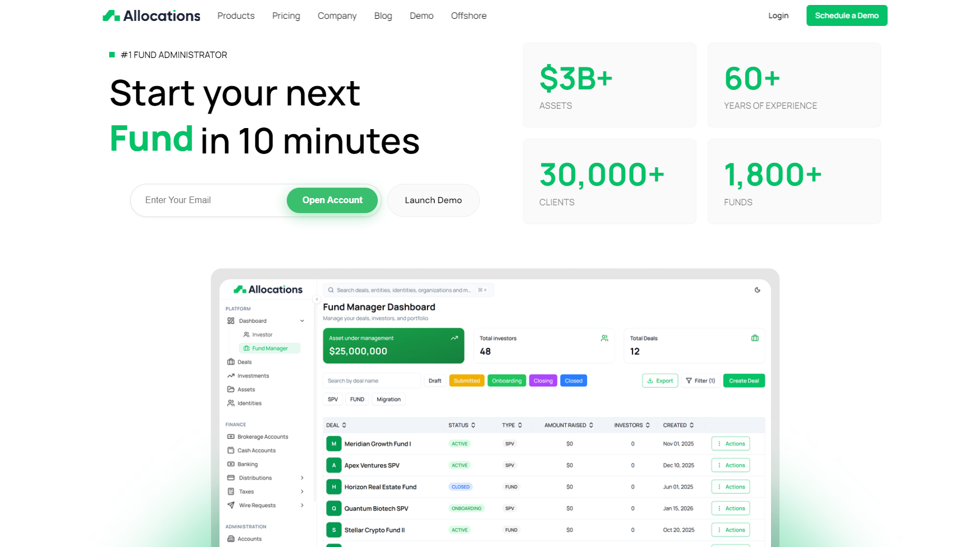The image size is (980, 547).
Task: Click the Dashboard grid icon in sidebar
Action: point(231,321)
